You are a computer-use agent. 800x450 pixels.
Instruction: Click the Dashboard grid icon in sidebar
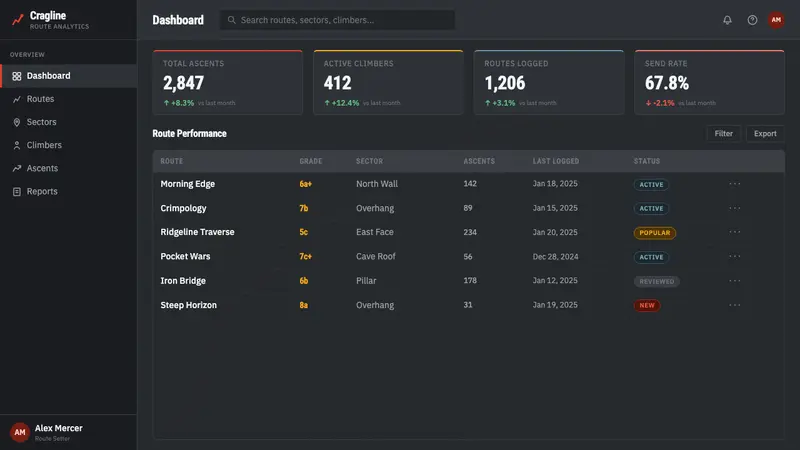[17, 76]
